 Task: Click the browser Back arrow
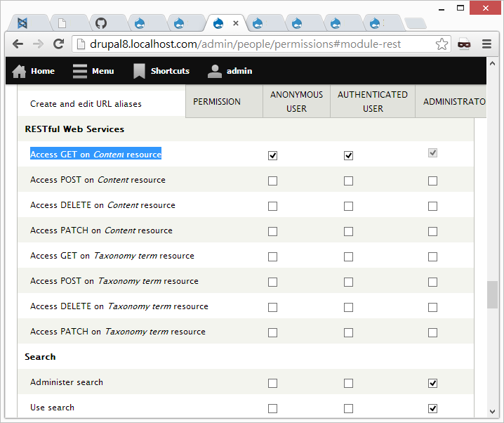(x=18, y=44)
